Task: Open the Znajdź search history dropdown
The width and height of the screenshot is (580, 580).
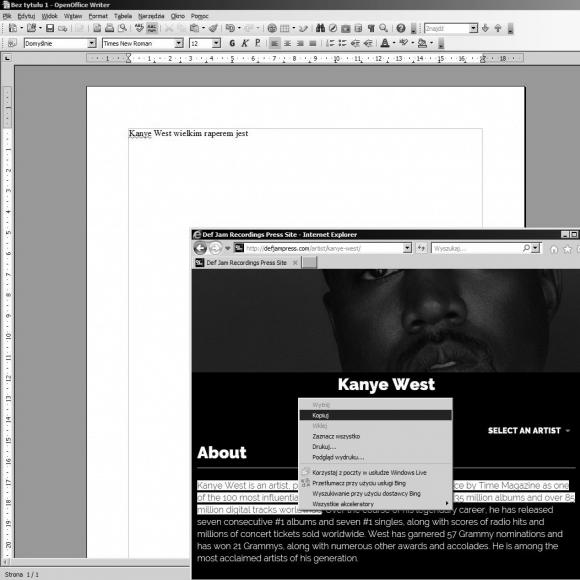Action: (x=473, y=28)
